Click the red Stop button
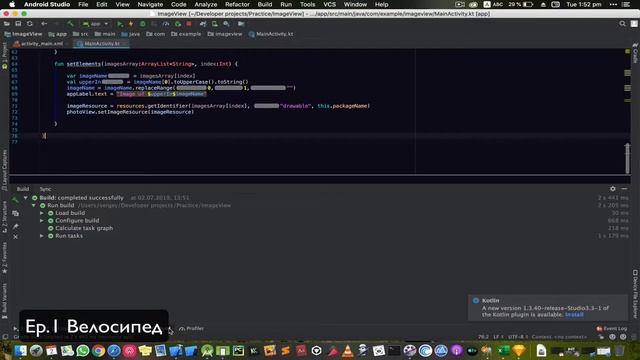Image resolution: width=640 pixels, height=360 pixels. [189, 24]
